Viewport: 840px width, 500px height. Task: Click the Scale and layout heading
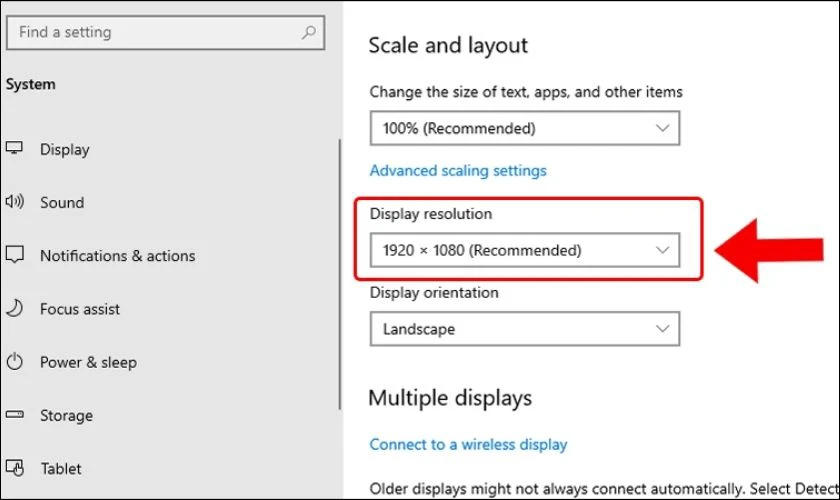coord(448,46)
